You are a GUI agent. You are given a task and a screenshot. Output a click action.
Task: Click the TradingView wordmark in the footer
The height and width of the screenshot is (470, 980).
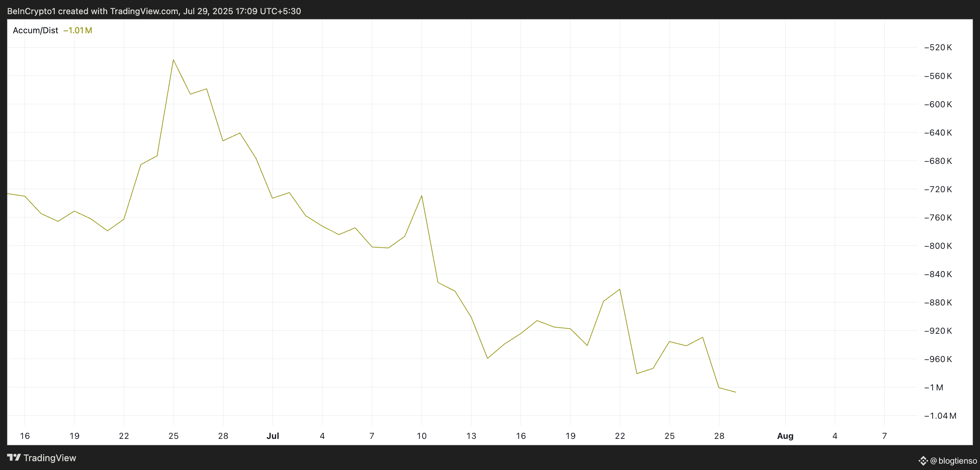[50, 458]
